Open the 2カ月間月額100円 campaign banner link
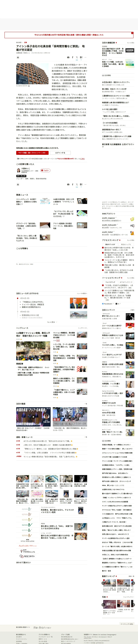 coord(69,35)
